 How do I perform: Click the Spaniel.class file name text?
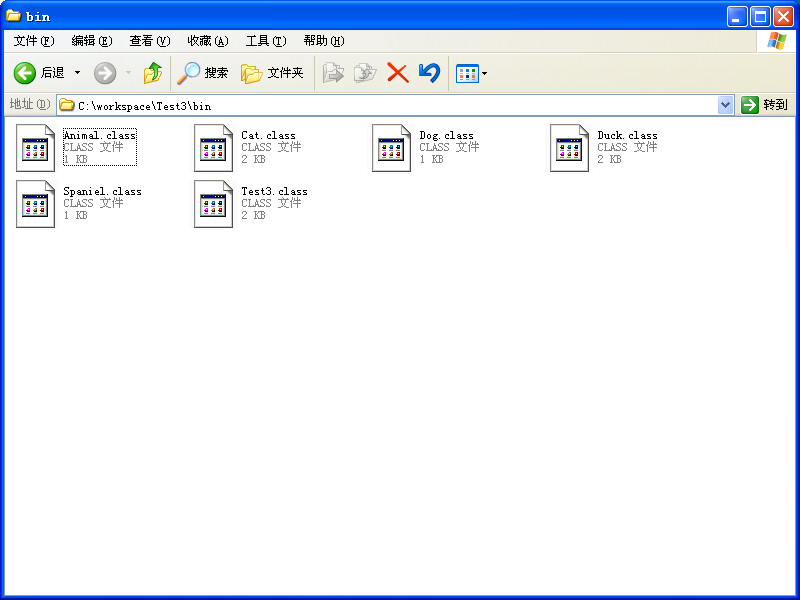pyautogui.click(x=103, y=191)
